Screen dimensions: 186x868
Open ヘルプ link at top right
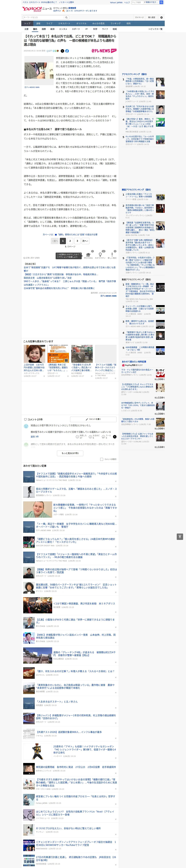click(127, 2)
